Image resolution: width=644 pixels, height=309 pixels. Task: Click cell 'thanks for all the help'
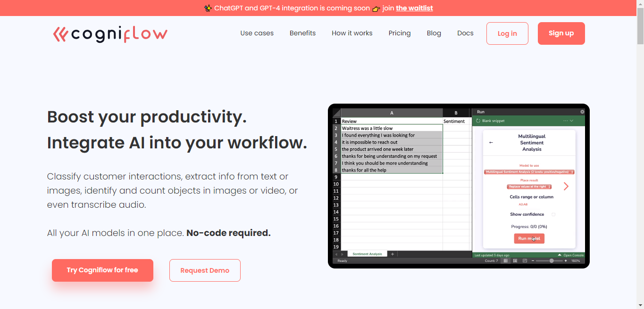[x=392, y=170]
